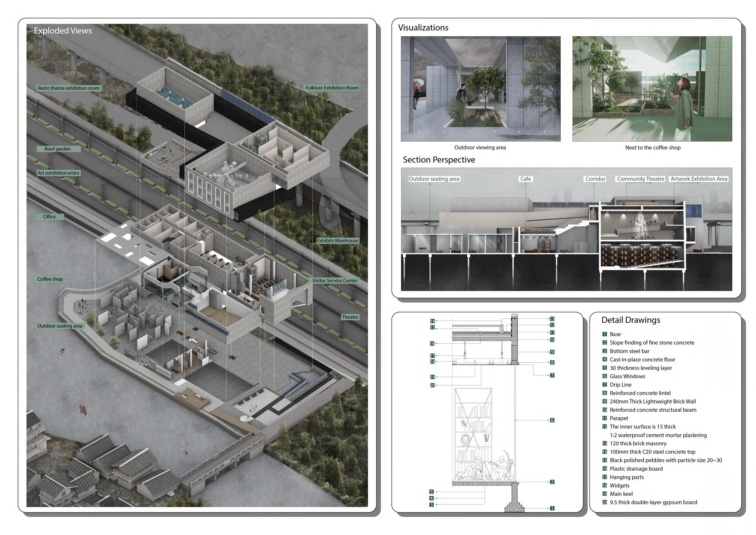Click the Outdoor viewing area rendering

click(x=480, y=89)
